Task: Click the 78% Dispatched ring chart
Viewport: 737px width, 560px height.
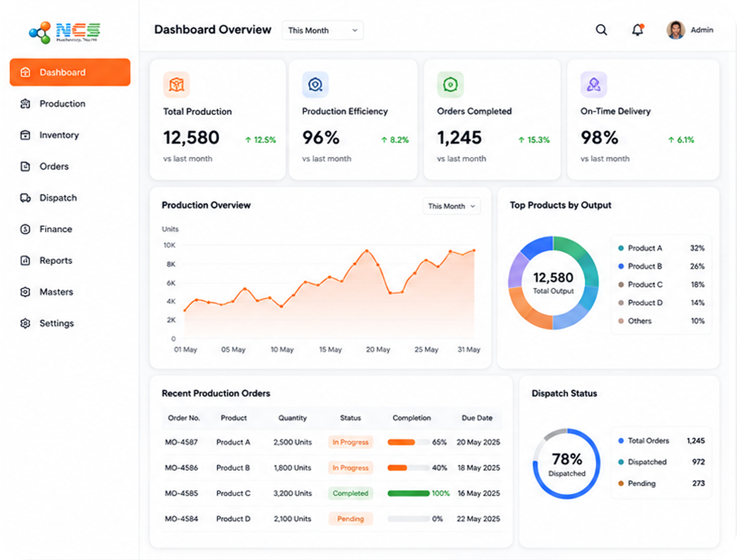Action: (x=567, y=464)
